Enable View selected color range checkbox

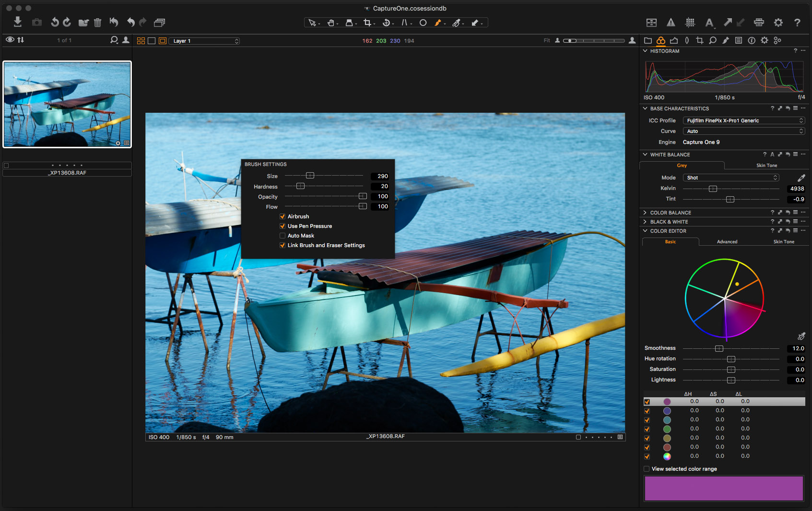coord(647,469)
